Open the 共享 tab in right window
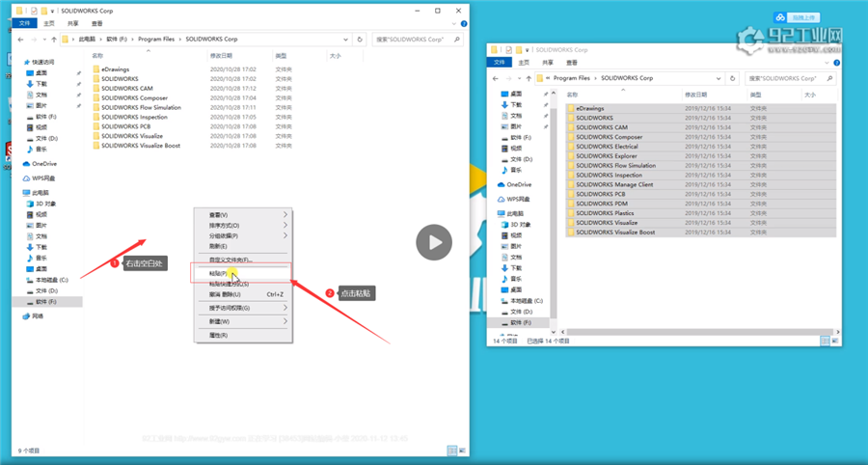This screenshot has width=868, height=465. [548, 63]
